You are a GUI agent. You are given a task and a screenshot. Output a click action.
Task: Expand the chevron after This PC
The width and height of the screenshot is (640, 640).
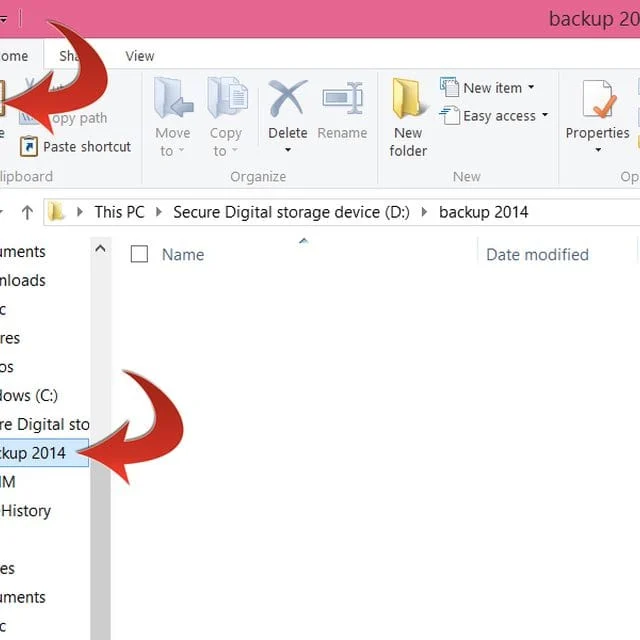pyautogui.click(x=159, y=212)
